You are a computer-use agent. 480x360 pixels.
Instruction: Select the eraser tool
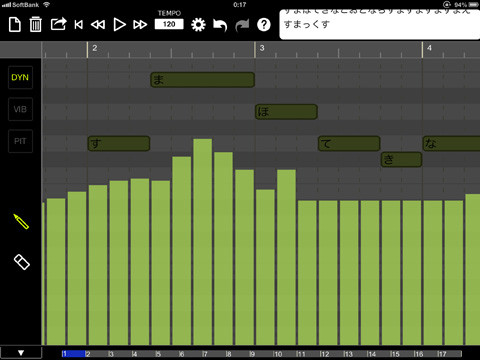pos(22,262)
